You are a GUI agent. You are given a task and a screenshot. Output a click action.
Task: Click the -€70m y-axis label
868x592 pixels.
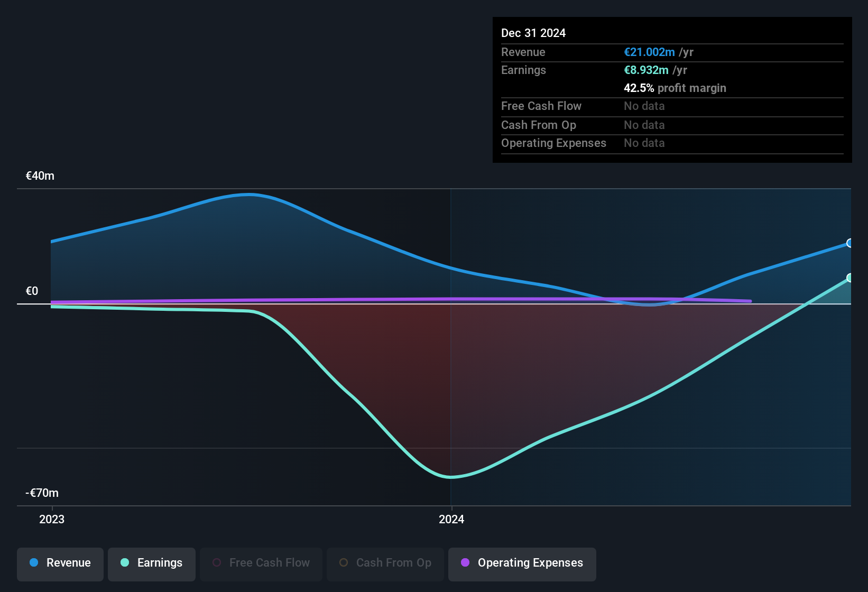pyautogui.click(x=42, y=493)
